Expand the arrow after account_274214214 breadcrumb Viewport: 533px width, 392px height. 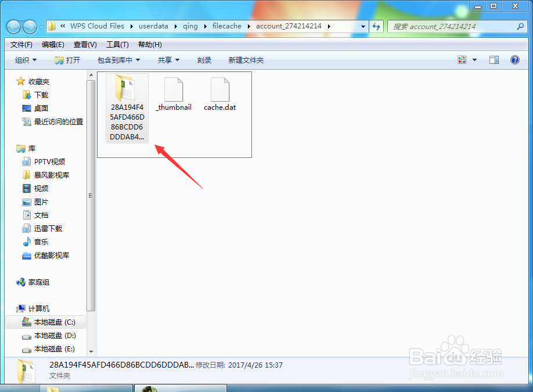tap(329, 27)
